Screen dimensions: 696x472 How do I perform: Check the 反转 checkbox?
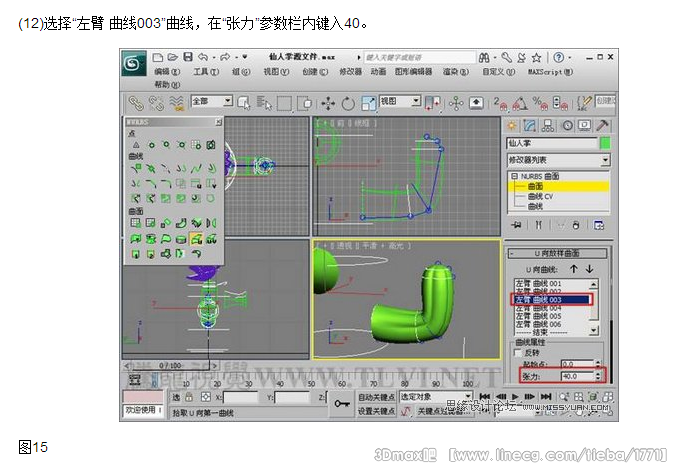518,353
